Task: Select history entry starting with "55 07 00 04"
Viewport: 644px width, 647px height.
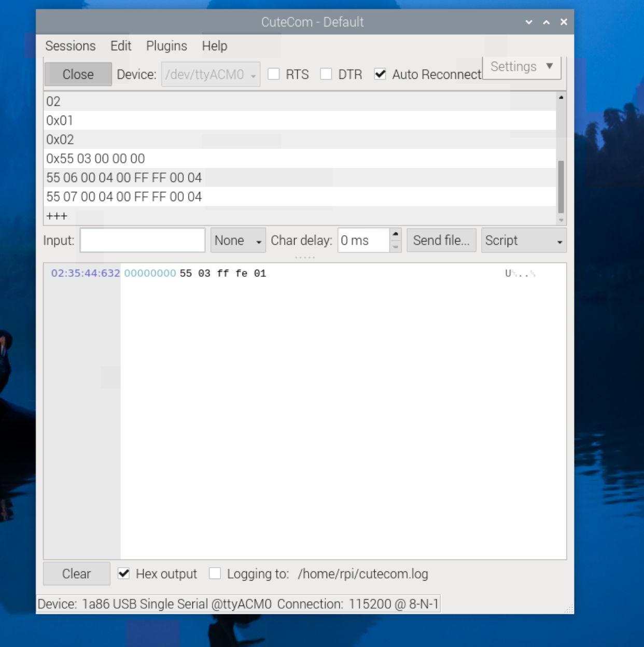Action: 300,197
